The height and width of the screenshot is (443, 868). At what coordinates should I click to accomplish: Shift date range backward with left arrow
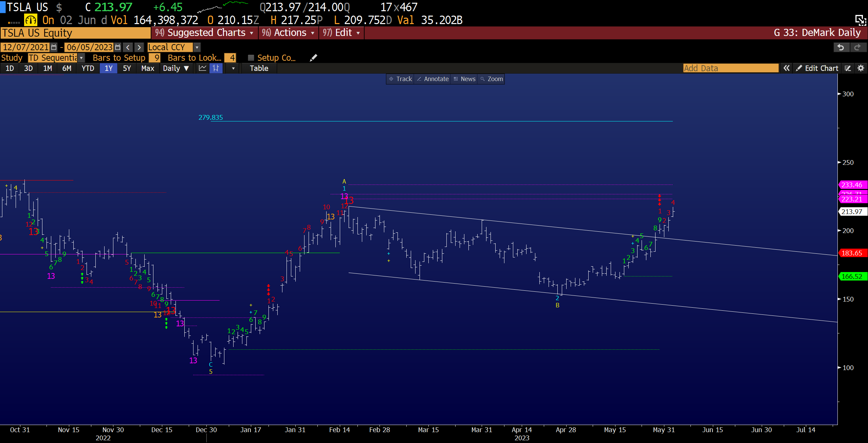[128, 47]
